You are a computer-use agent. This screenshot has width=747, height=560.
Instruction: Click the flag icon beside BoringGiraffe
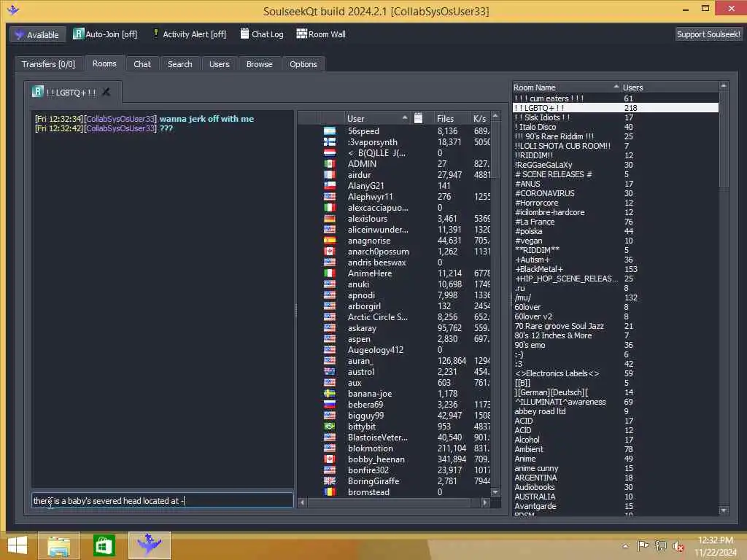point(330,481)
